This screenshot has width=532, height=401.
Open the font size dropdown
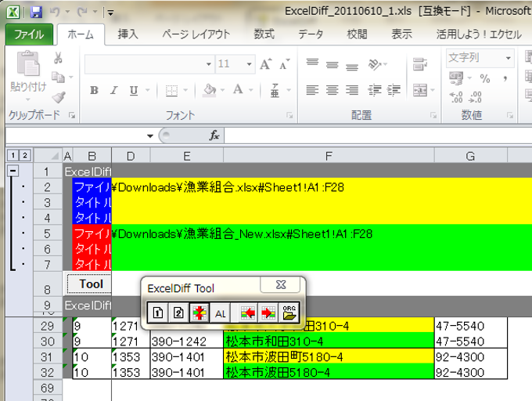tap(249, 64)
